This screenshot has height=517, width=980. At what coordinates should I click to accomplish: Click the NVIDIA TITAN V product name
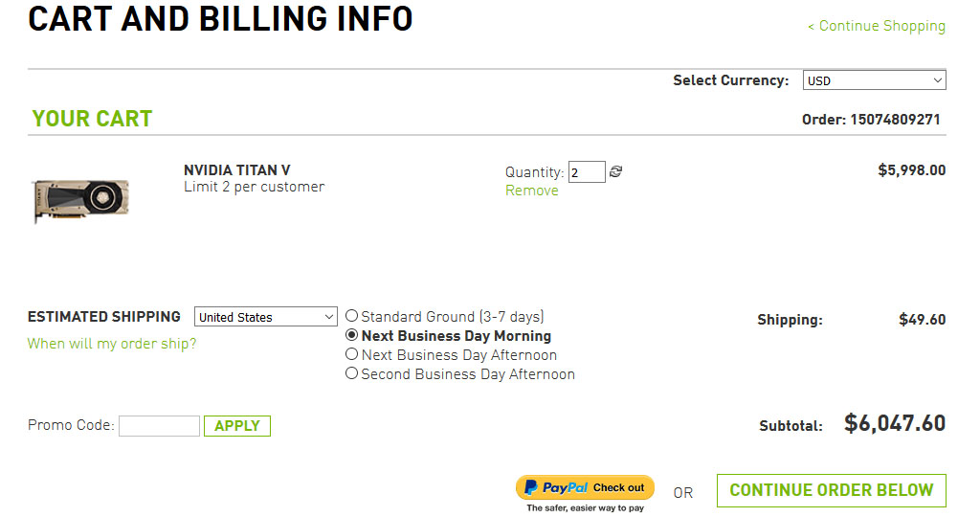pos(237,170)
